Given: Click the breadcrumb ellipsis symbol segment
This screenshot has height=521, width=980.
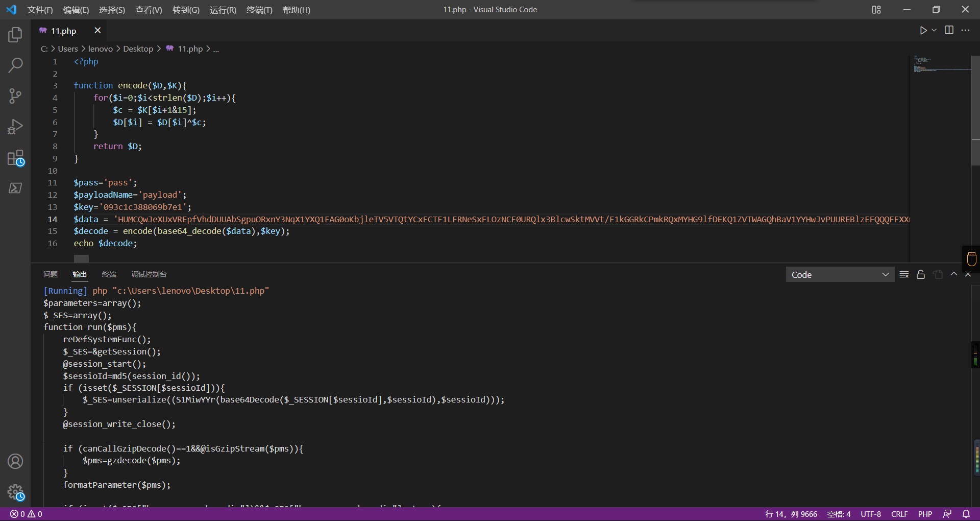Looking at the screenshot, I should tap(216, 49).
